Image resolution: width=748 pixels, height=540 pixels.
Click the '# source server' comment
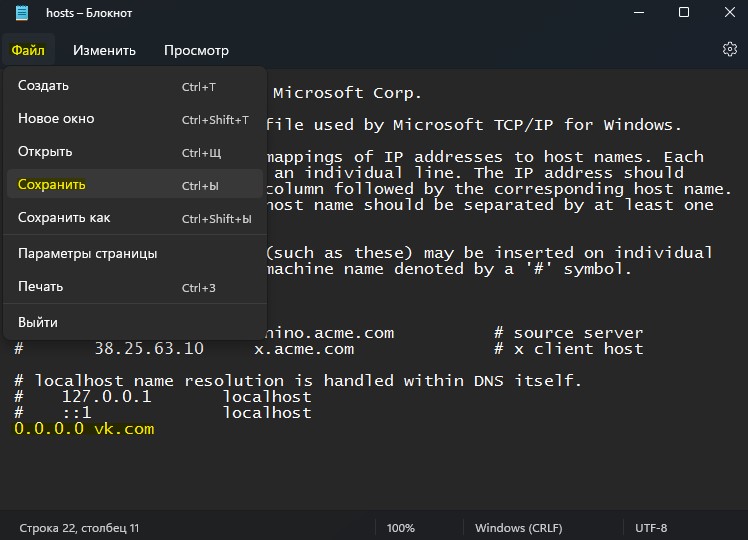pyautogui.click(x=569, y=332)
